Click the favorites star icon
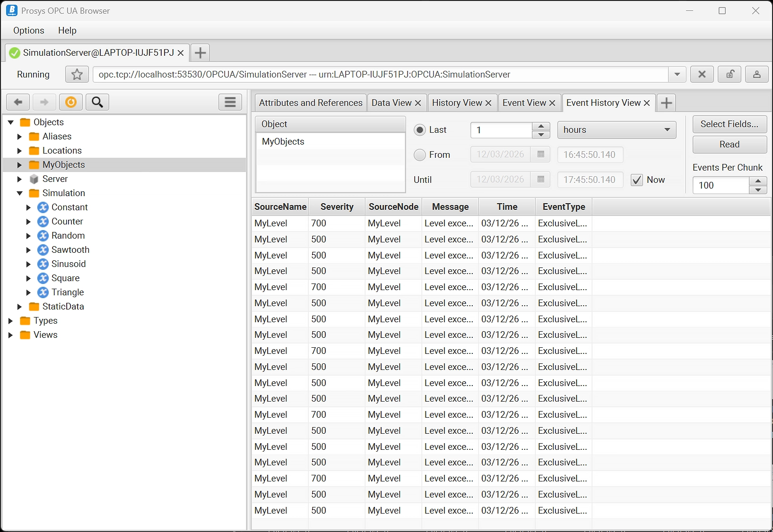This screenshot has width=773, height=532. point(77,74)
